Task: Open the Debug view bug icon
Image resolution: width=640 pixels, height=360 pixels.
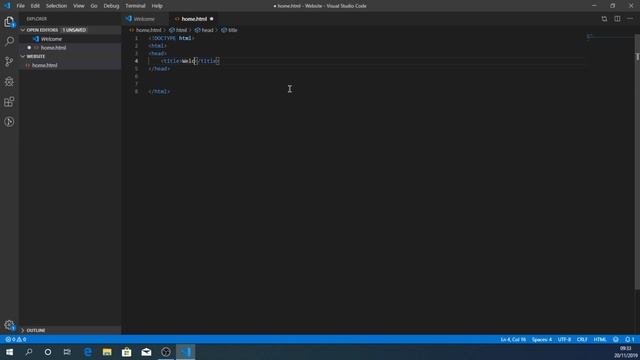Action: coord(9,82)
